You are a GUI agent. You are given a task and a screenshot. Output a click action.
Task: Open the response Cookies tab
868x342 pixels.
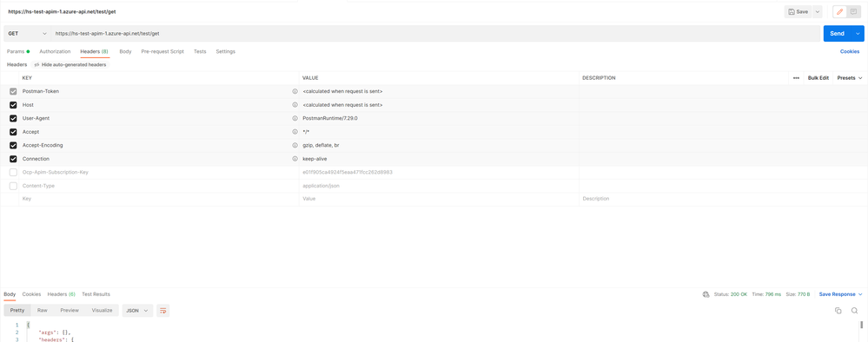[x=31, y=294]
